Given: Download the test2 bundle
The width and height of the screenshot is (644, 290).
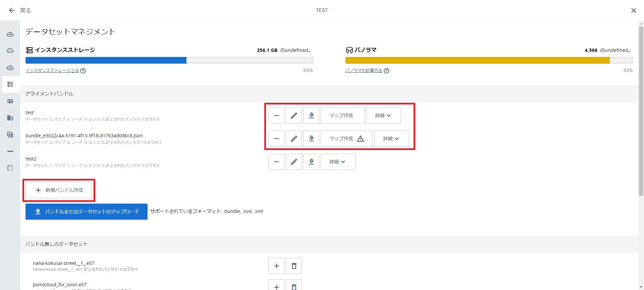Looking at the screenshot, I should (x=311, y=162).
